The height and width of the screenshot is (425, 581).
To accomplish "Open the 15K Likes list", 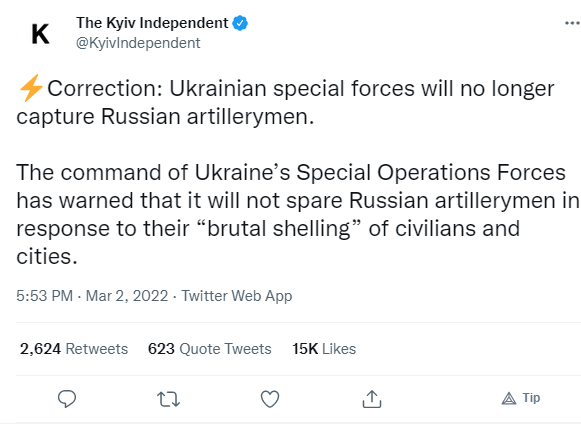I will [324, 349].
